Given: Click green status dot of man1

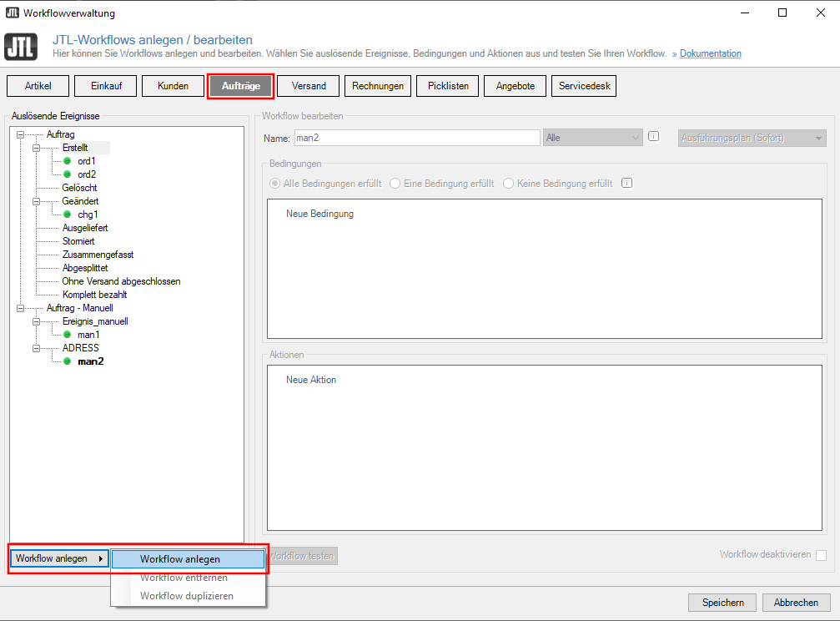Looking at the screenshot, I should coord(68,335).
